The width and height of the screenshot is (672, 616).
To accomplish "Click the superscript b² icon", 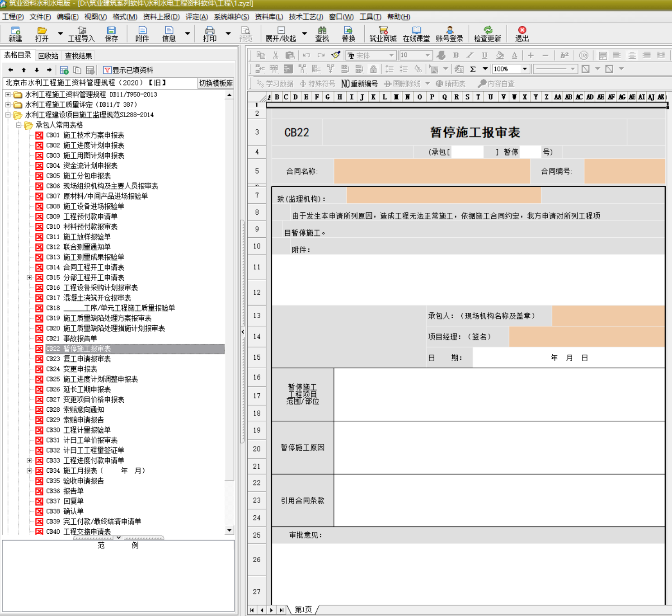I will pos(564,55).
